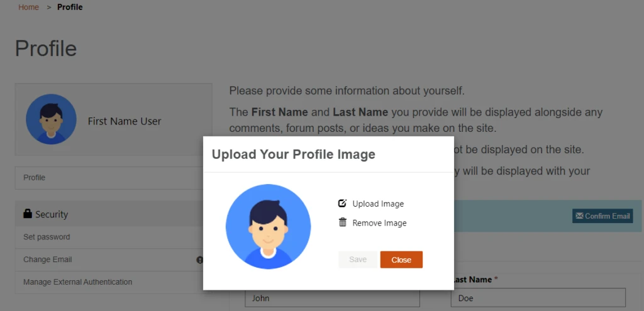Open the Set password page

pos(47,237)
